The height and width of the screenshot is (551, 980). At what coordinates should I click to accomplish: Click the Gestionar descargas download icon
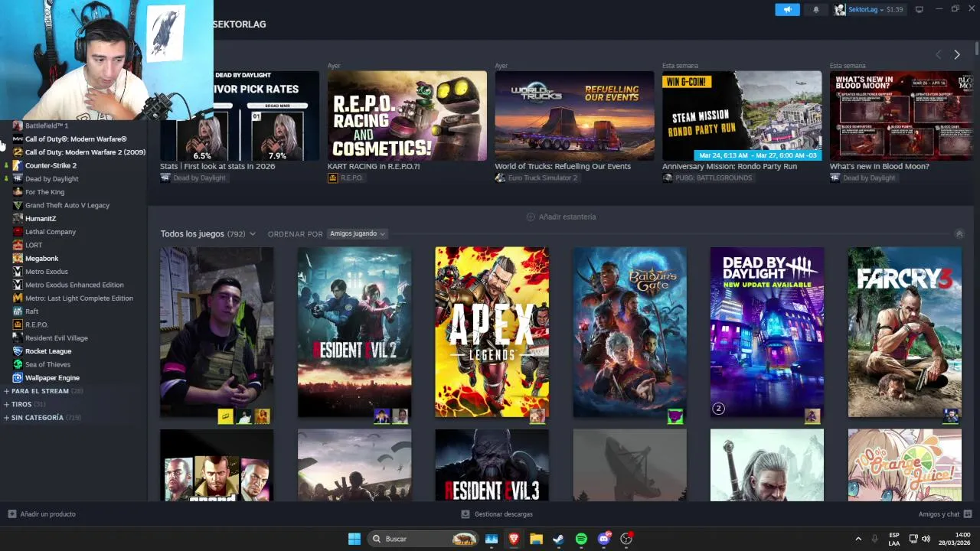465,514
